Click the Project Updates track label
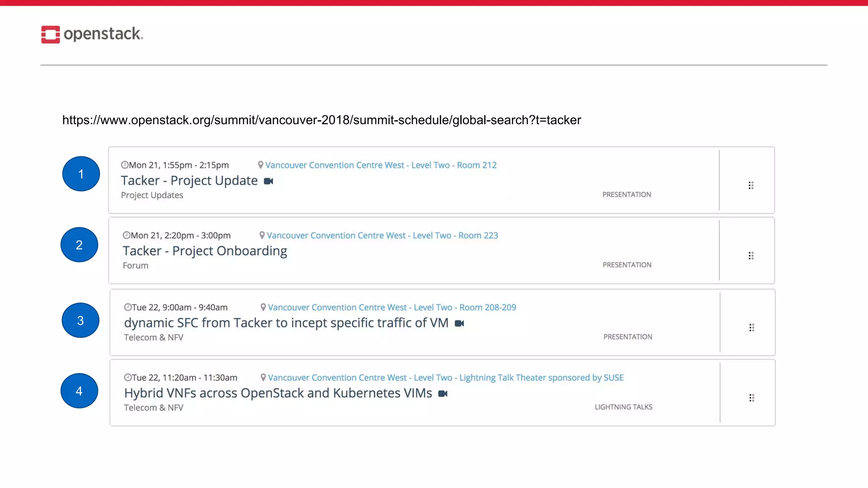The image size is (868, 488). (152, 195)
